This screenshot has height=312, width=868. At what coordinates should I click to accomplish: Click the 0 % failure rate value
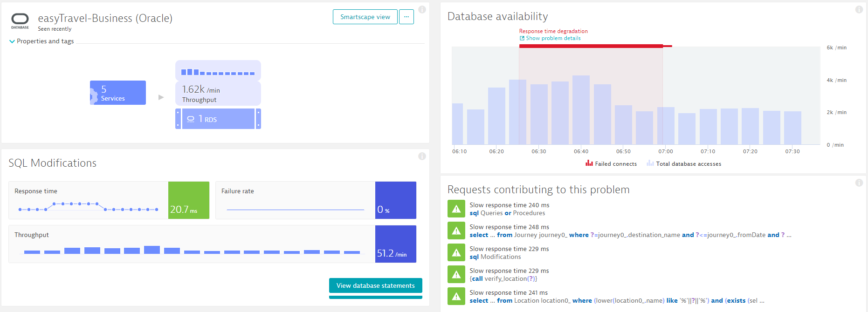tap(396, 200)
